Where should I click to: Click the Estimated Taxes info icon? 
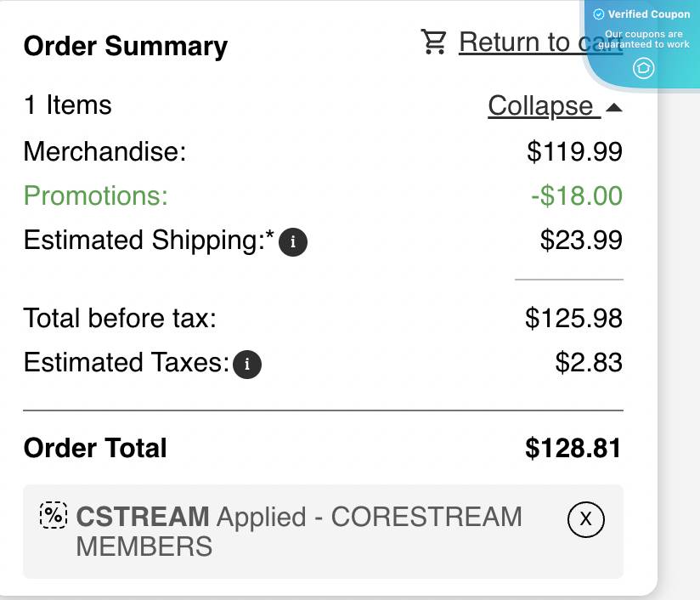(x=247, y=365)
